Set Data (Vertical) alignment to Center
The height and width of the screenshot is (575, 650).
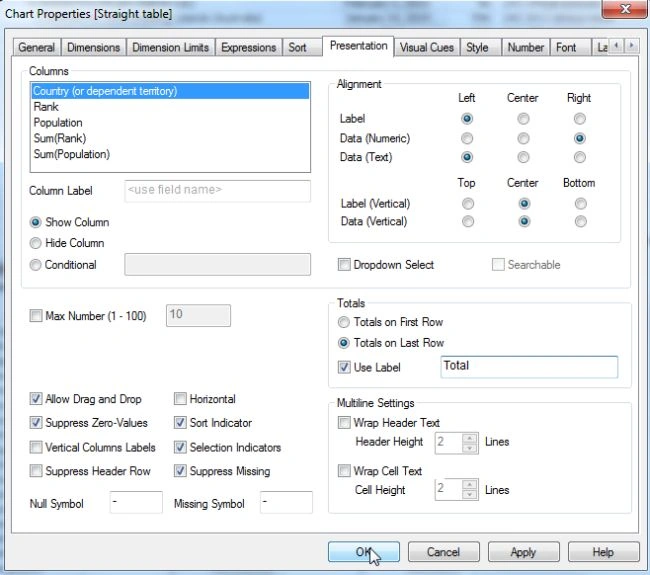524,221
